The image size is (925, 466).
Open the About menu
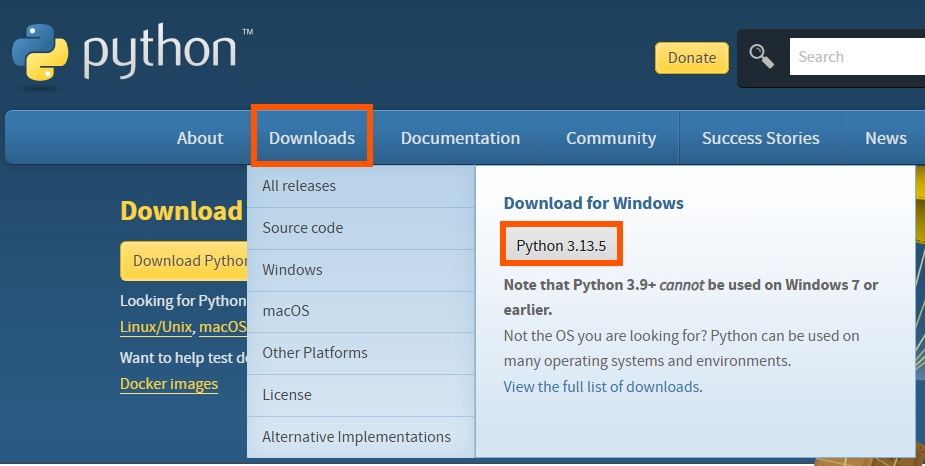[x=200, y=138]
